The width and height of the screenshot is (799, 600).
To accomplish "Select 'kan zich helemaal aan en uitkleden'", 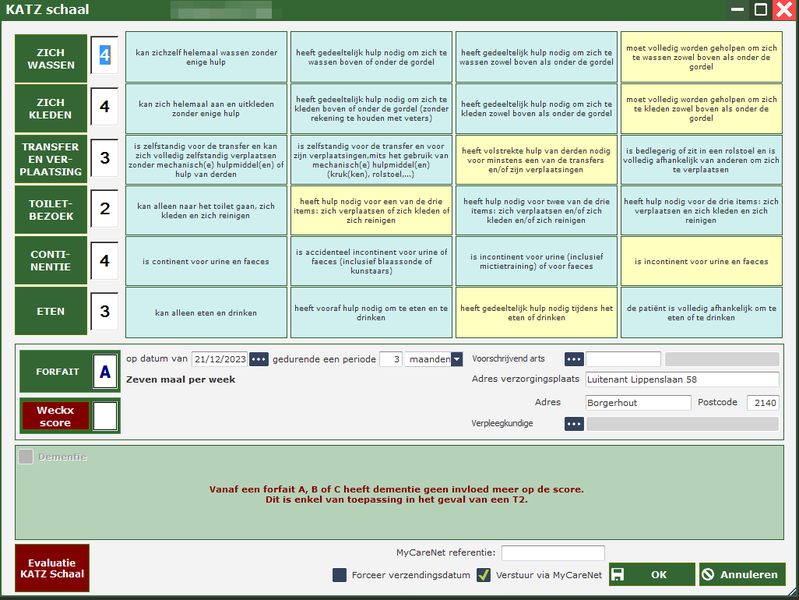I will coord(206,109).
